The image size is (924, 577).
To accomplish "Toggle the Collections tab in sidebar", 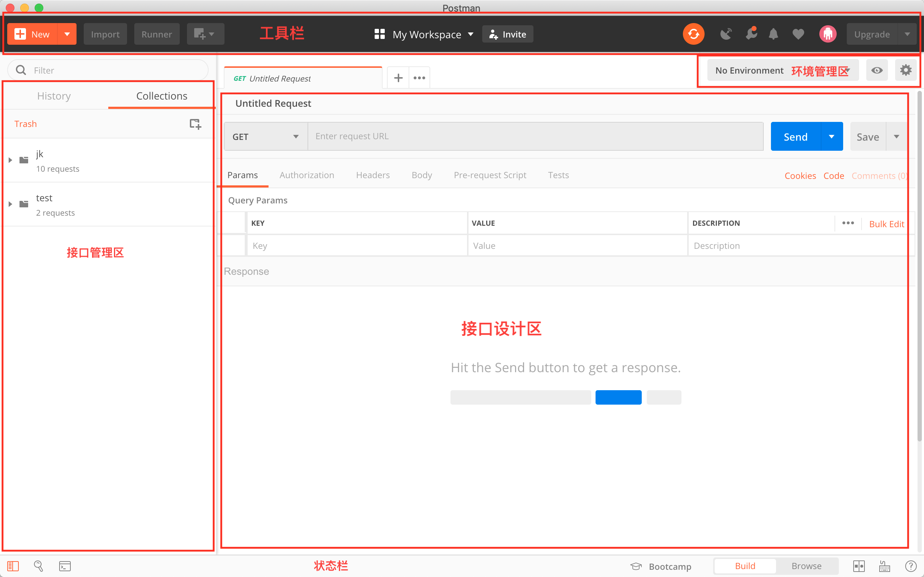I will click(161, 96).
